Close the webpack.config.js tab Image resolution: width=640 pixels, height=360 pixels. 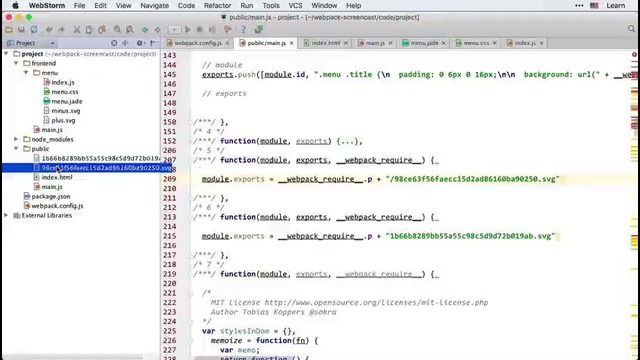[x=227, y=43]
